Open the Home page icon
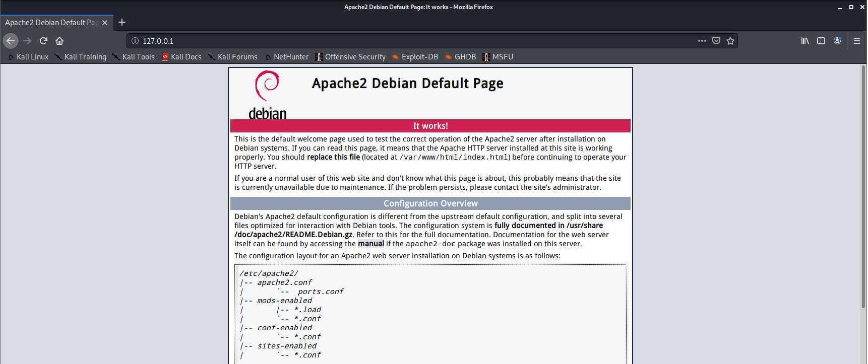Image resolution: width=868 pixels, height=364 pixels. (59, 41)
